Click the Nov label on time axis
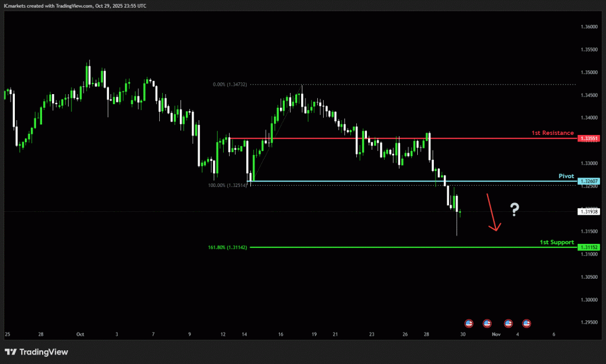 (496, 334)
